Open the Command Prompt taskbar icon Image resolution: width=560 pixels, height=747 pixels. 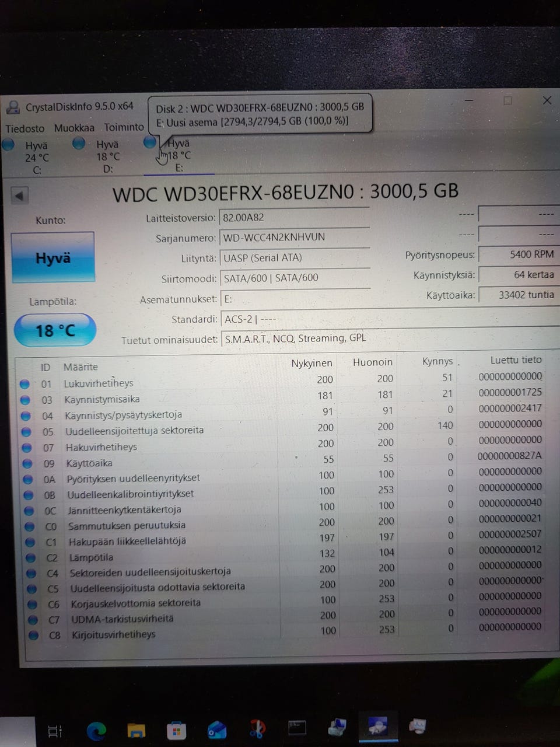pyautogui.click(x=297, y=728)
